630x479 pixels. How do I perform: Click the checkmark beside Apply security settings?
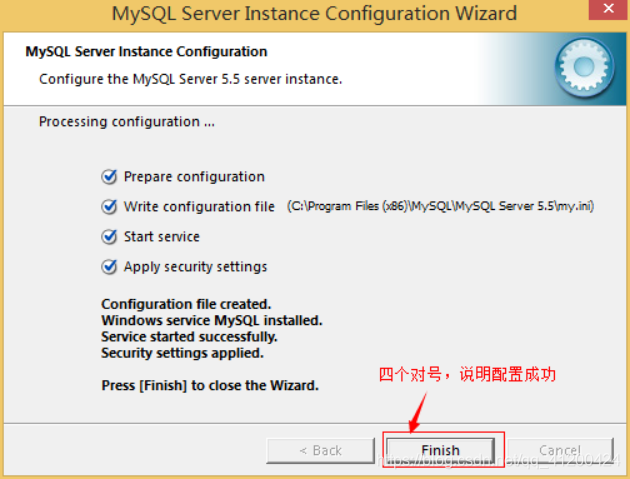tap(109, 266)
